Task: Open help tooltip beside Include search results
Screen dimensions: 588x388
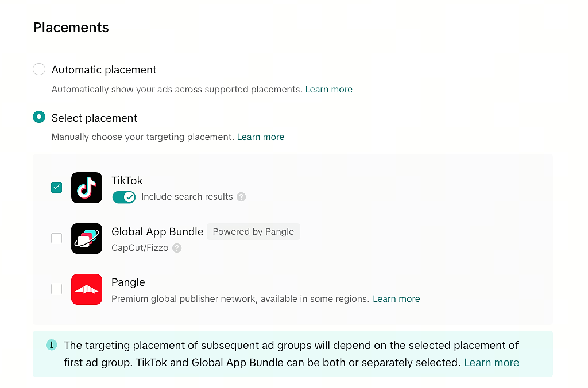Action: 241,197
